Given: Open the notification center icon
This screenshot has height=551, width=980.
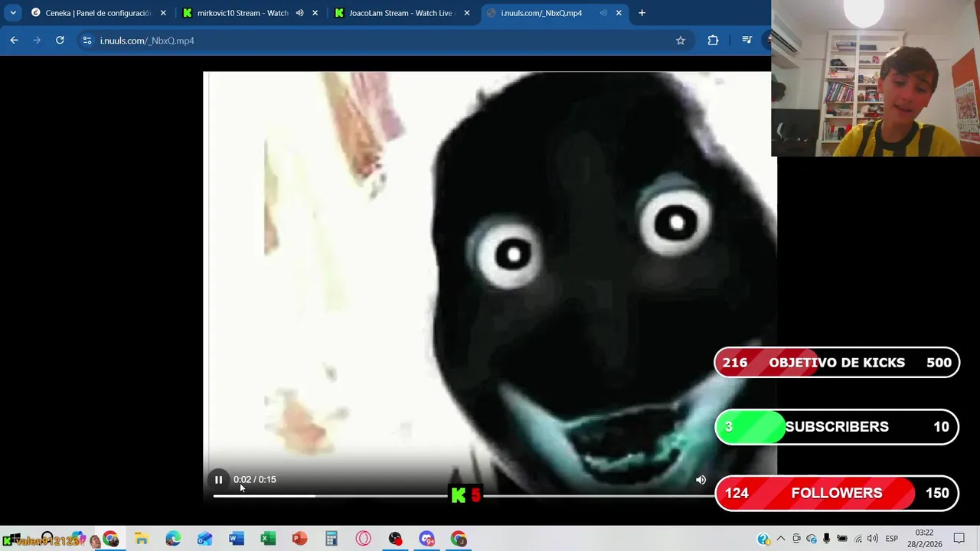Looking at the screenshot, I should point(959,539).
